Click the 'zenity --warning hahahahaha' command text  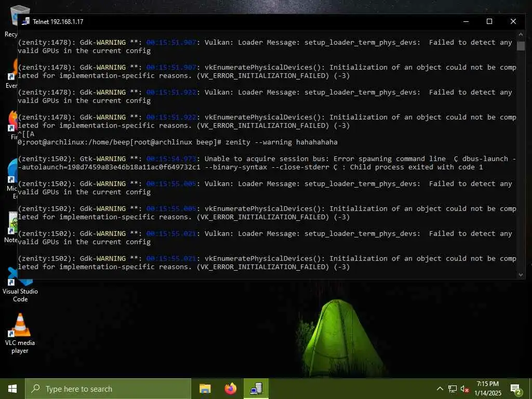click(x=281, y=142)
